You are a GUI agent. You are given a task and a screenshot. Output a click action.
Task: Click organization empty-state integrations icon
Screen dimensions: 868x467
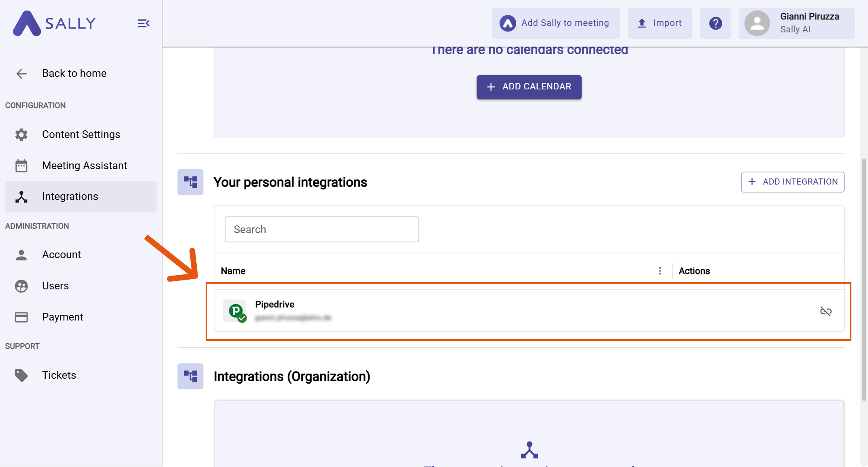pyautogui.click(x=530, y=450)
